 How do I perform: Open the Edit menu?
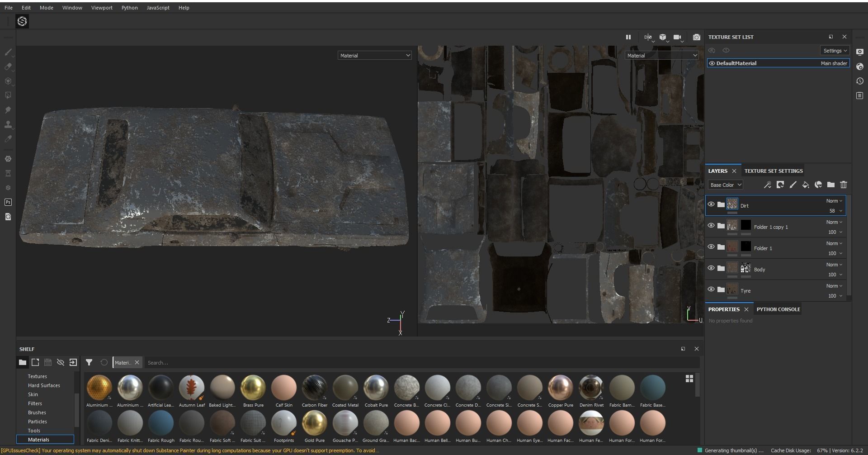pos(26,8)
